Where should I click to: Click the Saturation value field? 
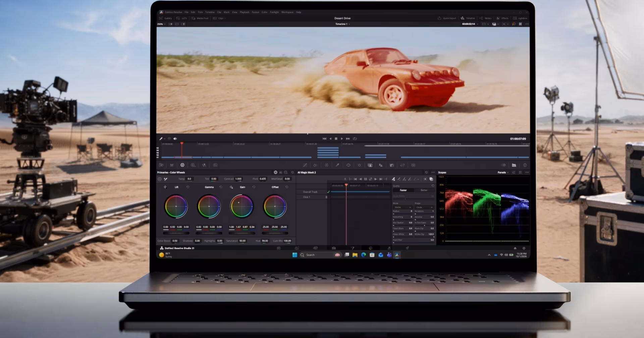pos(242,241)
